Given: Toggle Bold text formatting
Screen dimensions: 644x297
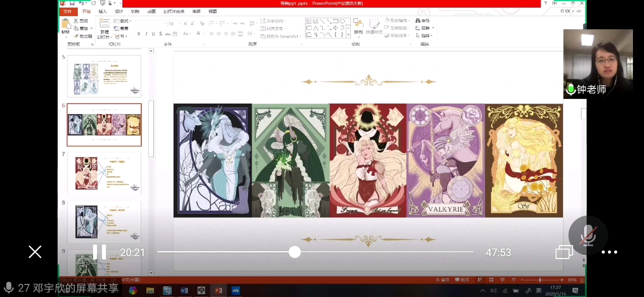Looking at the screenshot, I should click(x=139, y=34).
